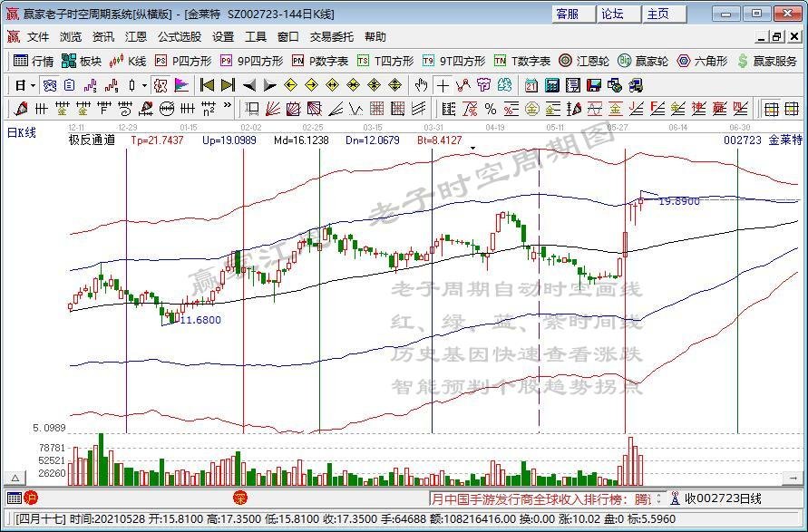Viewport: 808px width, 532px height.
Task: Select the circled 金 golden-ratio tool
Action: click(x=532, y=109)
